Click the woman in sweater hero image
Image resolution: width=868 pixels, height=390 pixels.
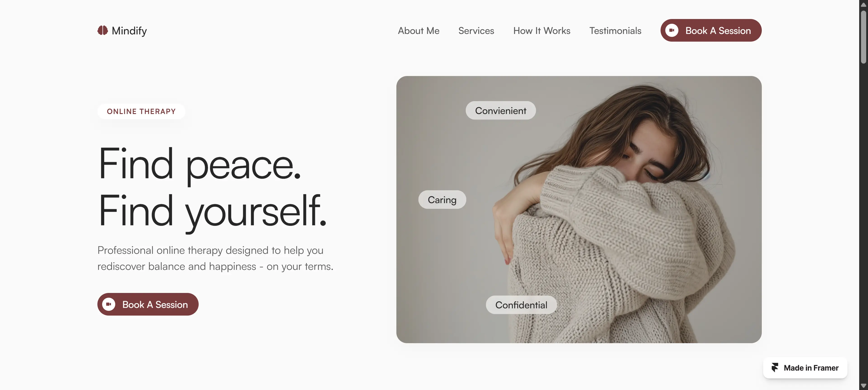click(579, 209)
